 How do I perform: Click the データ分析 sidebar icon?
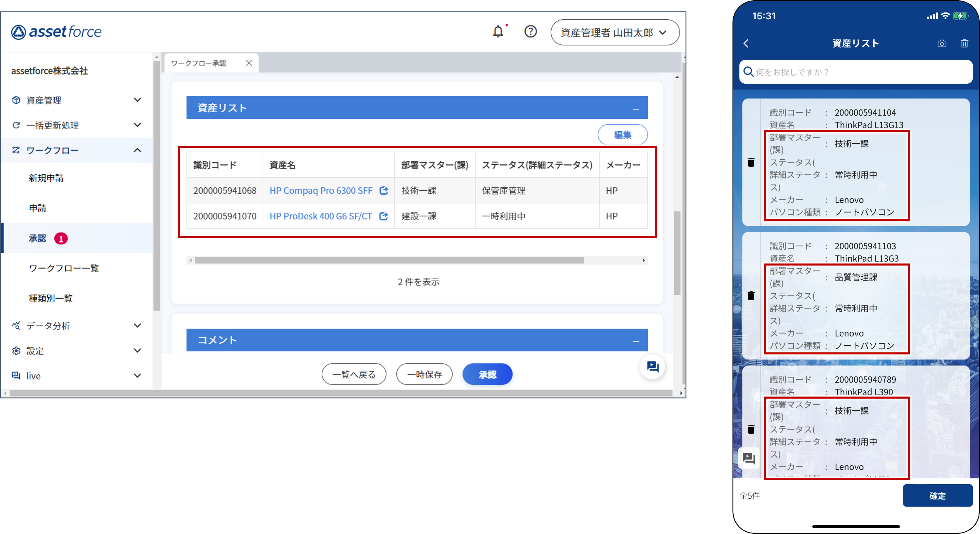16,326
